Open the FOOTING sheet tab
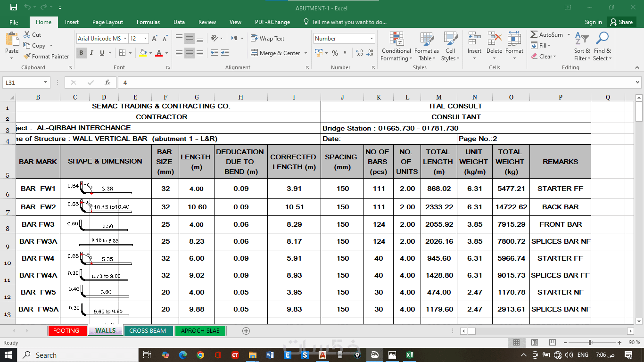 coord(66,331)
